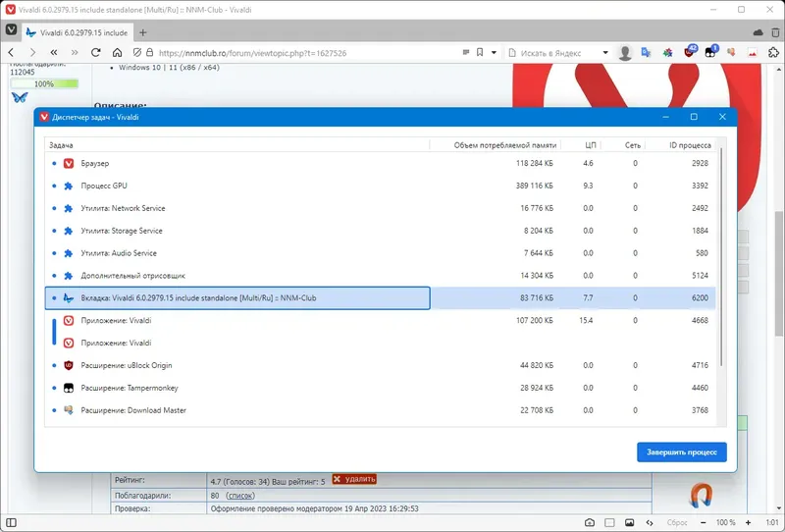Open a new tab with plus
785x532 pixels.
coord(142,32)
